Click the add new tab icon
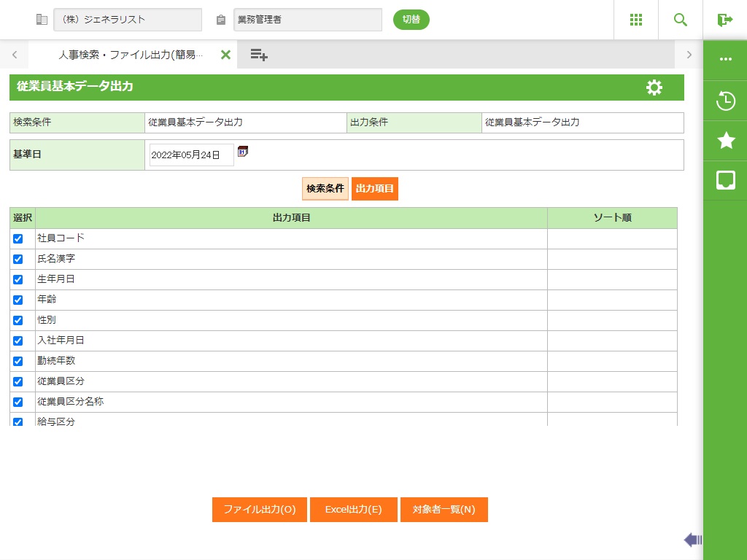 tap(259, 55)
